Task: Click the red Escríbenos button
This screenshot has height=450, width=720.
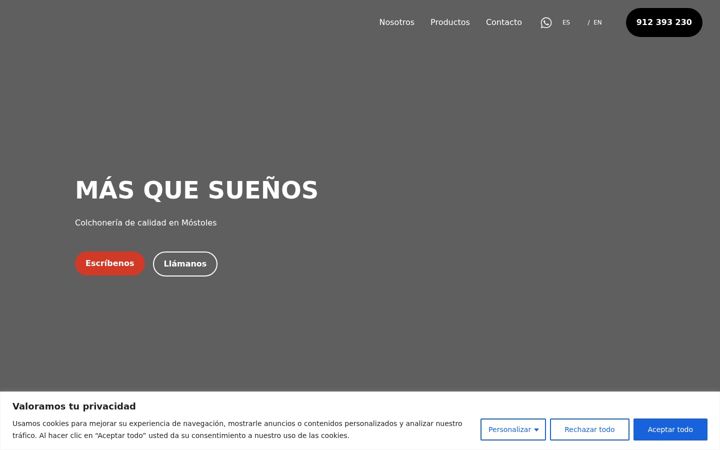Action: [x=110, y=264]
